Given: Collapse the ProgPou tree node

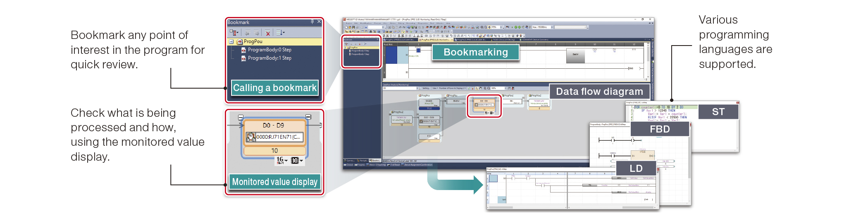Looking at the screenshot, I should (231, 42).
